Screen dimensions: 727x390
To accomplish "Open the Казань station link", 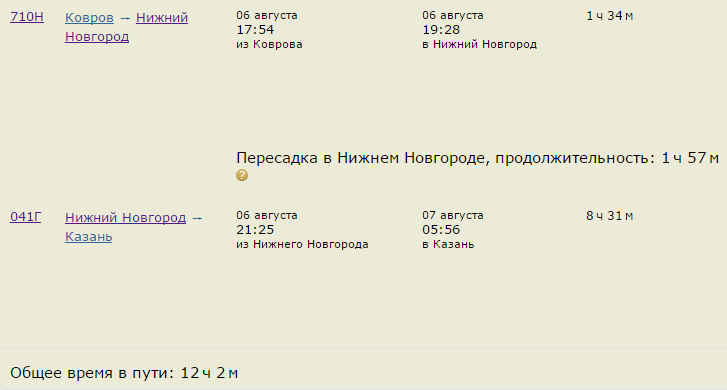I will [x=89, y=237].
